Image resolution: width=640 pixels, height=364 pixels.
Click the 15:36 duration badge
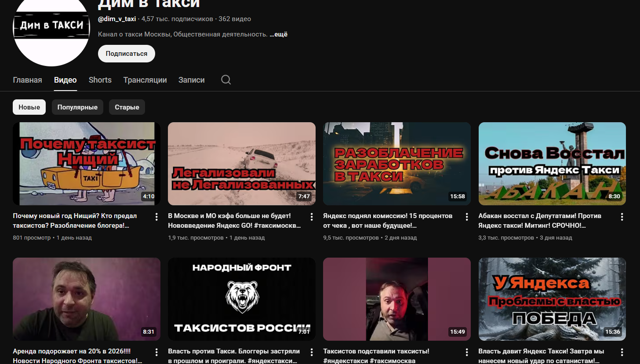click(x=612, y=332)
